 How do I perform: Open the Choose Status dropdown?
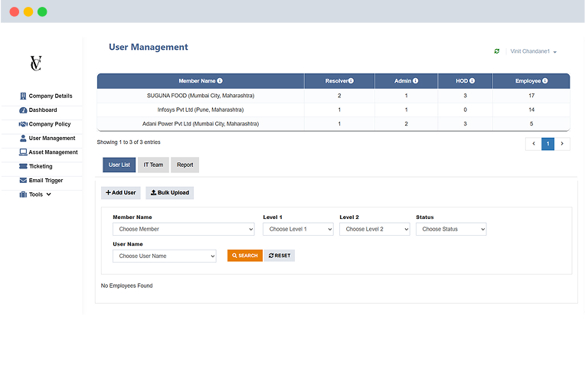[451, 229]
